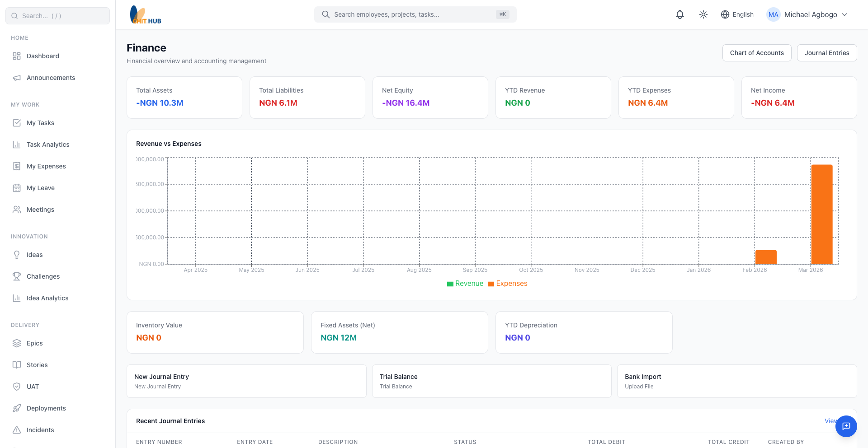The image size is (868, 448).
Task: Open Task Analytics chart icon
Action: pyautogui.click(x=16, y=144)
